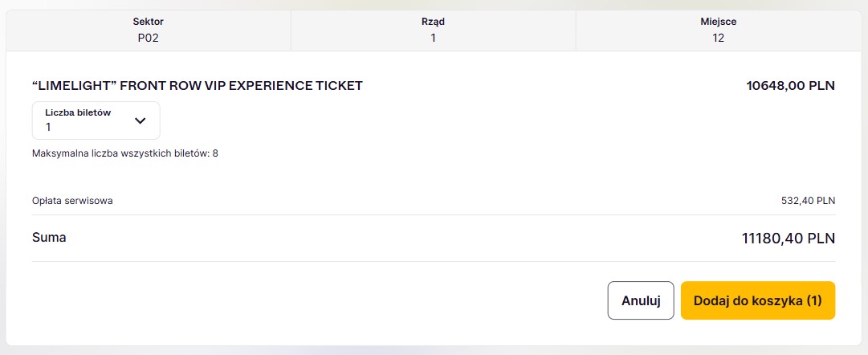Select the Sektor column header
Viewport: 868px width, 355px height.
[x=148, y=22]
